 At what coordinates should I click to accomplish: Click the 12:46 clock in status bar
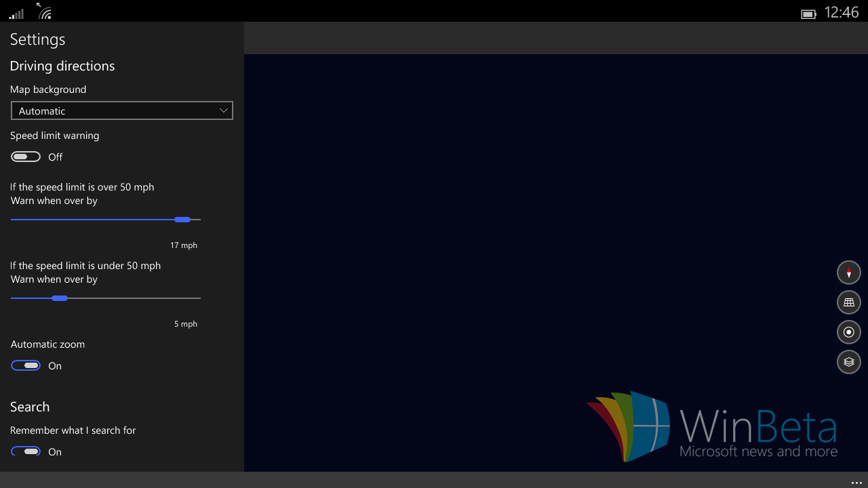[841, 13]
